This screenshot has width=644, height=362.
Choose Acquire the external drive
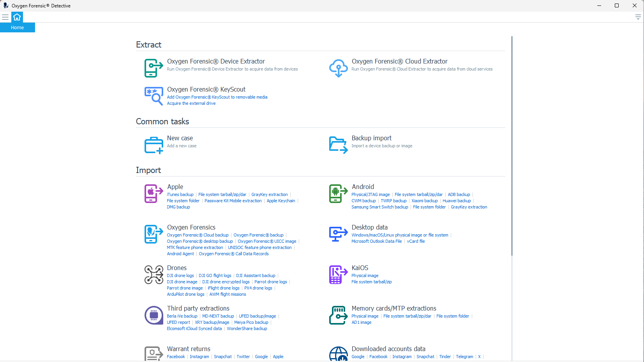pos(191,103)
